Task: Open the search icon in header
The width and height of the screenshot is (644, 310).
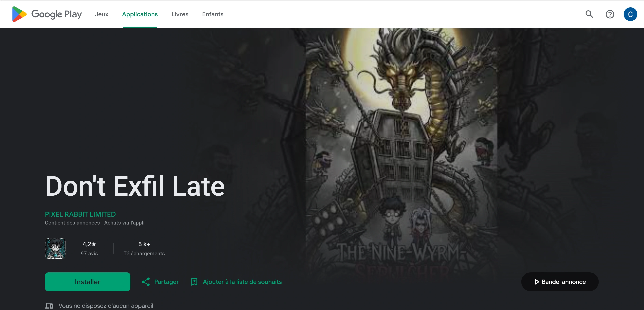Action: [x=589, y=14]
